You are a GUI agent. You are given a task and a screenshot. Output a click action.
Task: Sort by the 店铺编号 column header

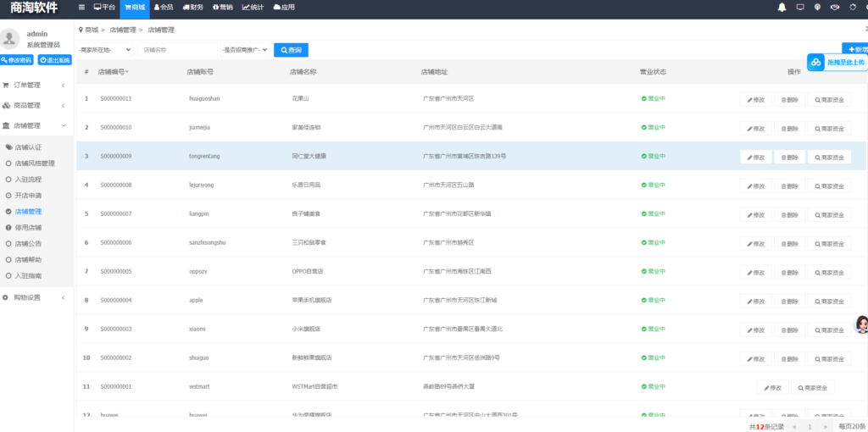coord(113,72)
